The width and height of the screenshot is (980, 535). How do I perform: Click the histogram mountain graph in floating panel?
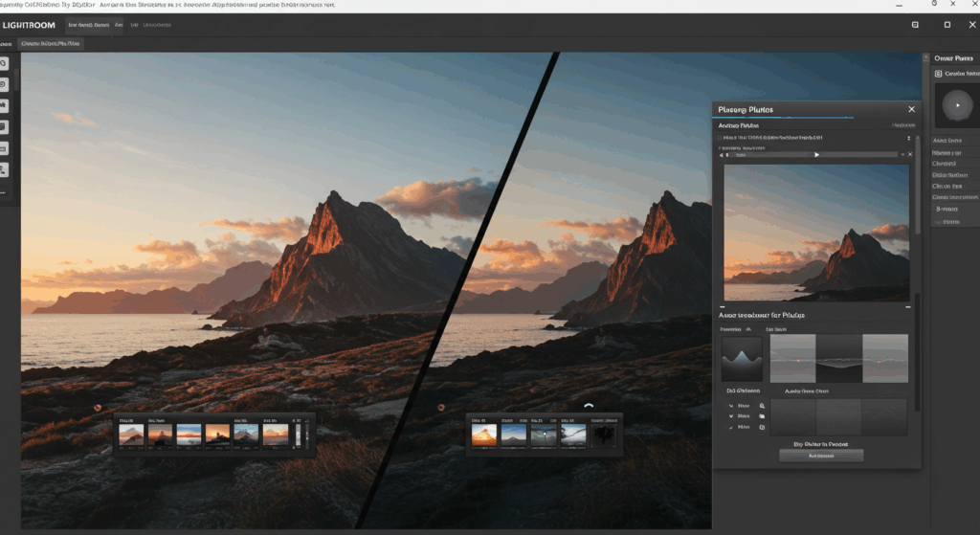point(742,359)
